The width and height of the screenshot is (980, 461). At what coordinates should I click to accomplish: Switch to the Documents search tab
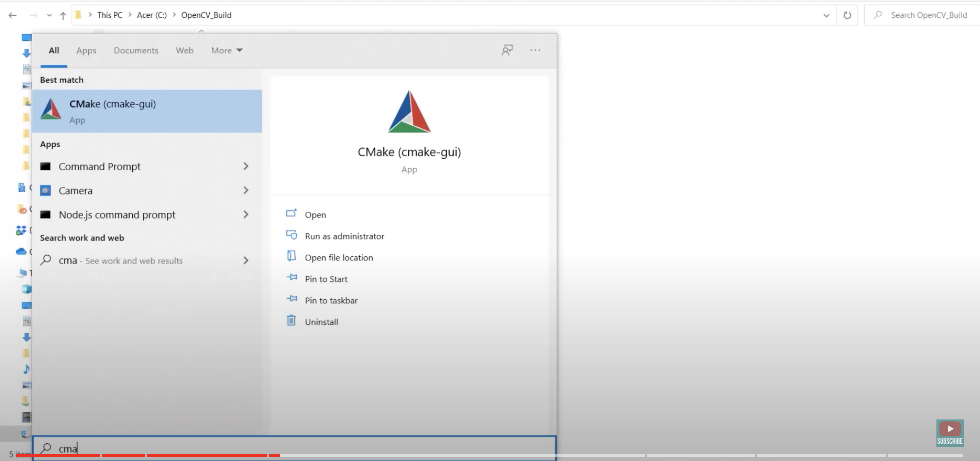click(x=136, y=50)
